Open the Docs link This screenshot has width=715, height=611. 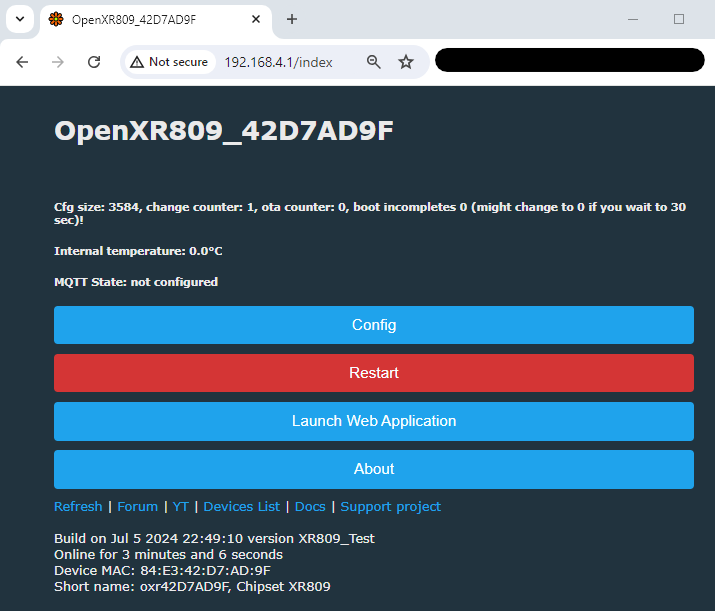tap(310, 507)
